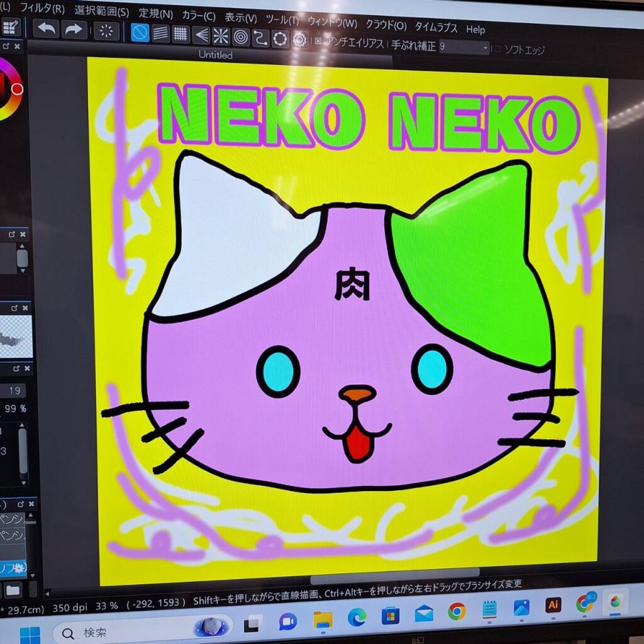This screenshot has height=644, width=644.
Task: Select the crisscross grid snap guide
Action: (x=180, y=34)
